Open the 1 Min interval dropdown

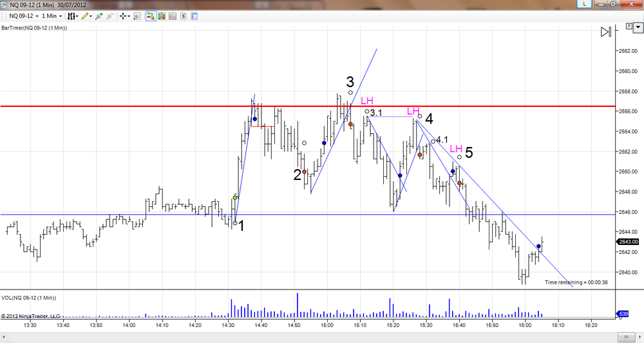coord(52,16)
